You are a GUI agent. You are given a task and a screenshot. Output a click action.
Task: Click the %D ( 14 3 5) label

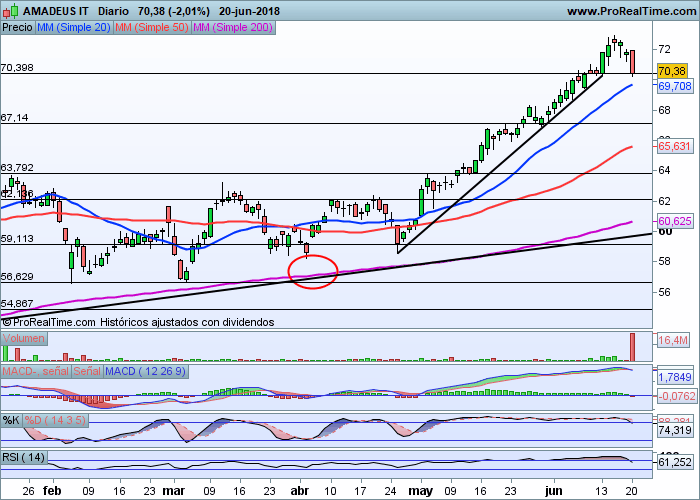coord(55,420)
